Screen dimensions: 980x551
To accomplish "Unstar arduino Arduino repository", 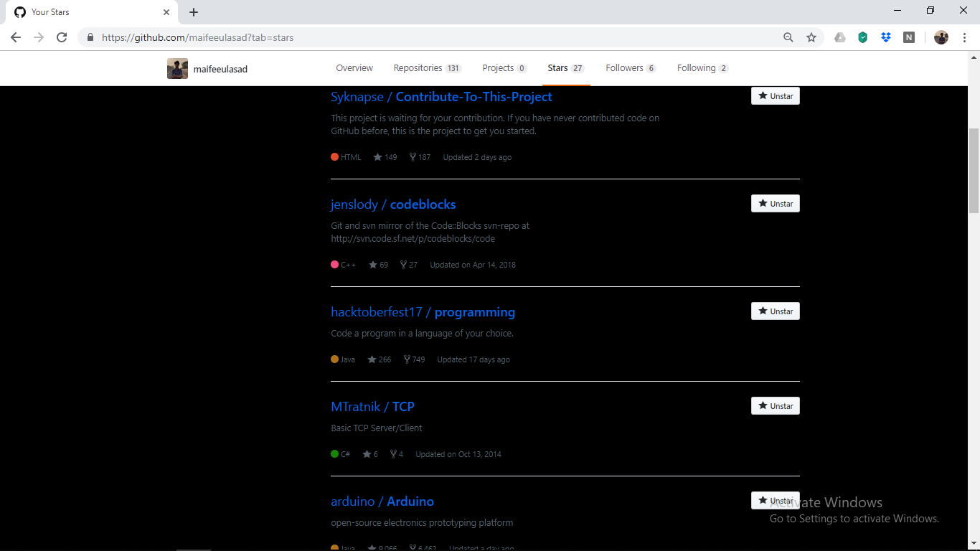I will point(776,501).
